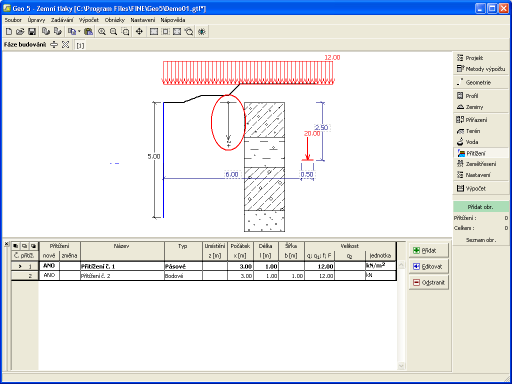The width and height of the screenshot is (512, 384).
Task: Open the Nápověda menu
Action: 173,20
